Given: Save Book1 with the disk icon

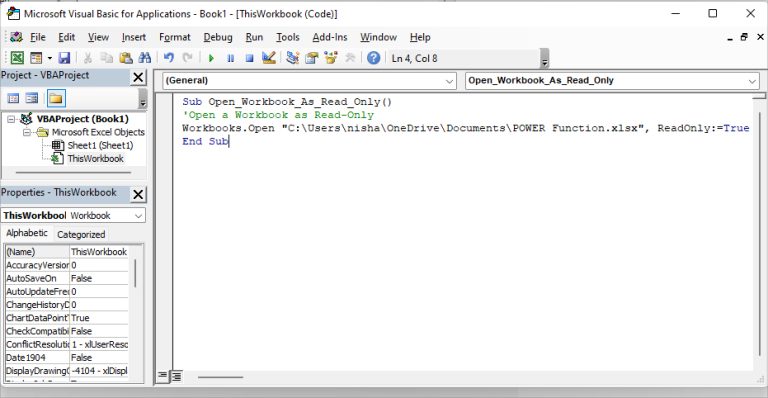Looking at the screenshot, I should pos(64,58).
